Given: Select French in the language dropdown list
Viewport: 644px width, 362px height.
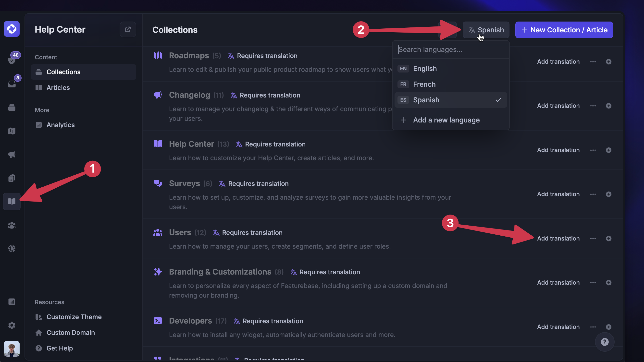Looking at the screenshot, I should [x=424, y=84].
